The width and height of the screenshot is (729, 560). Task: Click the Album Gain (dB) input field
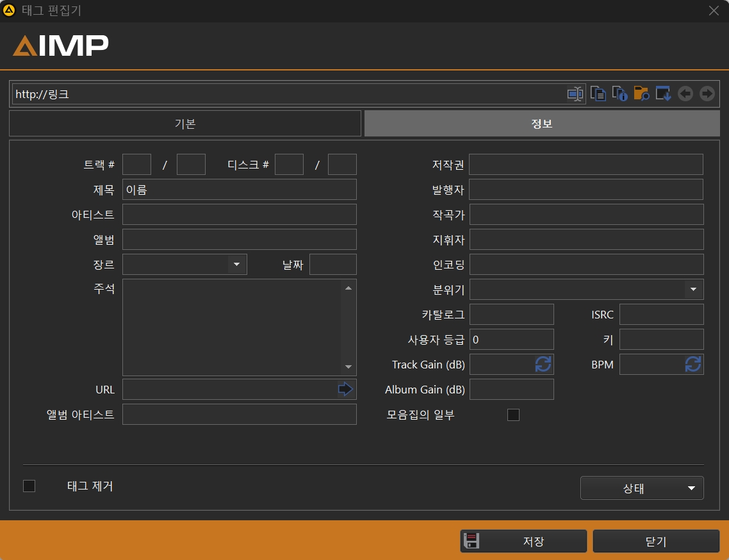[512, 390]
